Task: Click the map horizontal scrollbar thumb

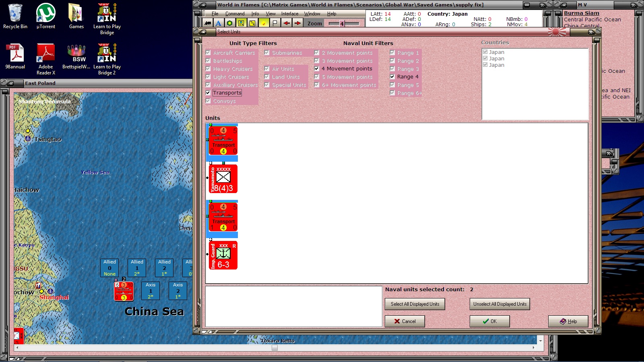Action: tap(275, 348)
